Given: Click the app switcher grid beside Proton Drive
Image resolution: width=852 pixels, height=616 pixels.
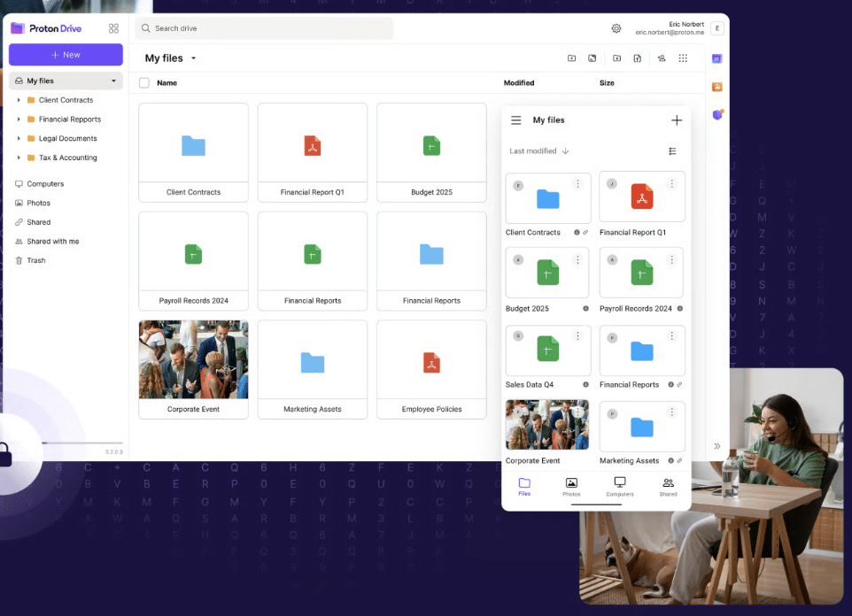Looking at the screenshot, I should tap(113, 28).
